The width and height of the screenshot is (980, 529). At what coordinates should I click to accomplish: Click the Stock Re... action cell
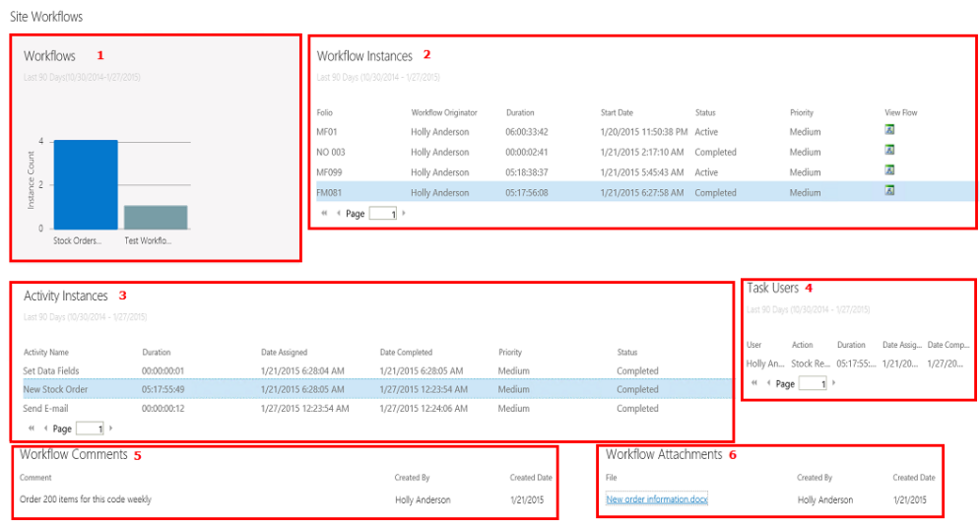(x=810, y=364)
